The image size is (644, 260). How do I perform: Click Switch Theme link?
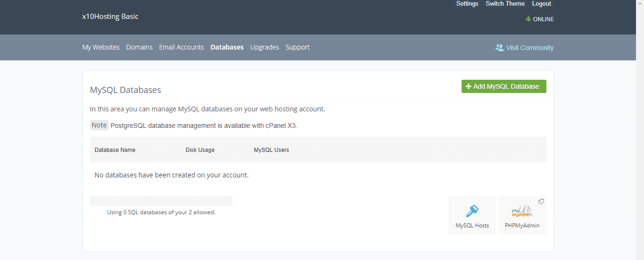tap(505, 4)
